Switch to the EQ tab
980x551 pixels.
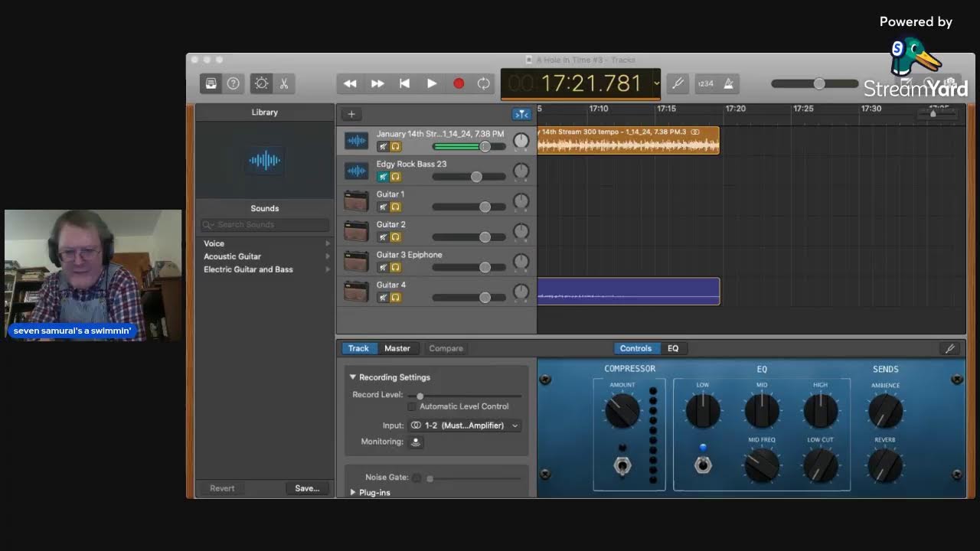tap(673, 348)
